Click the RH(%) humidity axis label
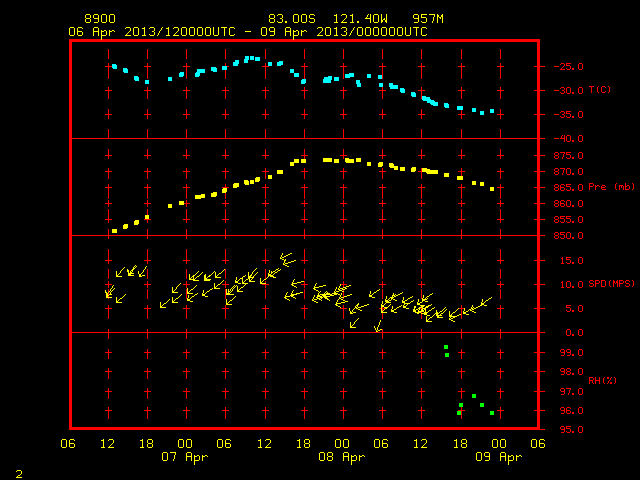The image size is (640, 480). coord(602,381)
